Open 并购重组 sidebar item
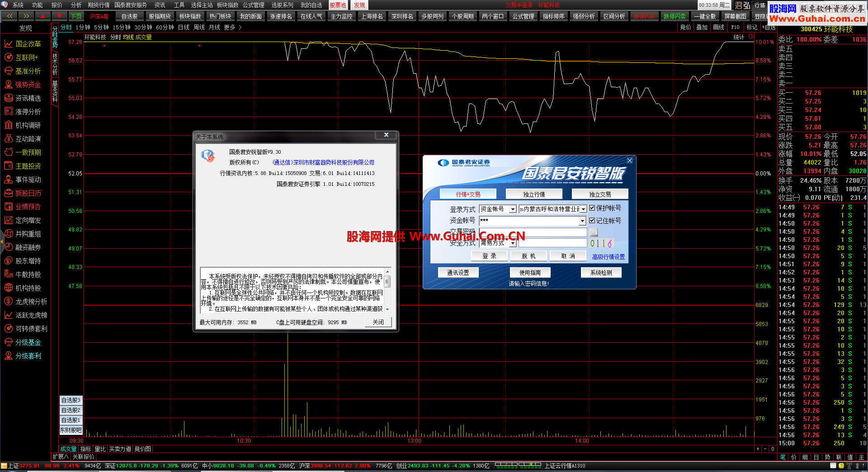Screen dimensions: 868x472 [23, 234]
